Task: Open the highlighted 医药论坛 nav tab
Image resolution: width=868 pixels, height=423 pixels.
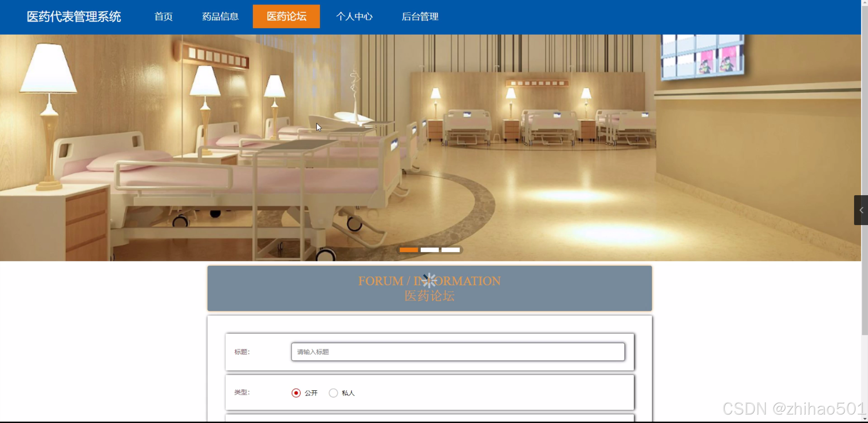Action: click(286, 16)
